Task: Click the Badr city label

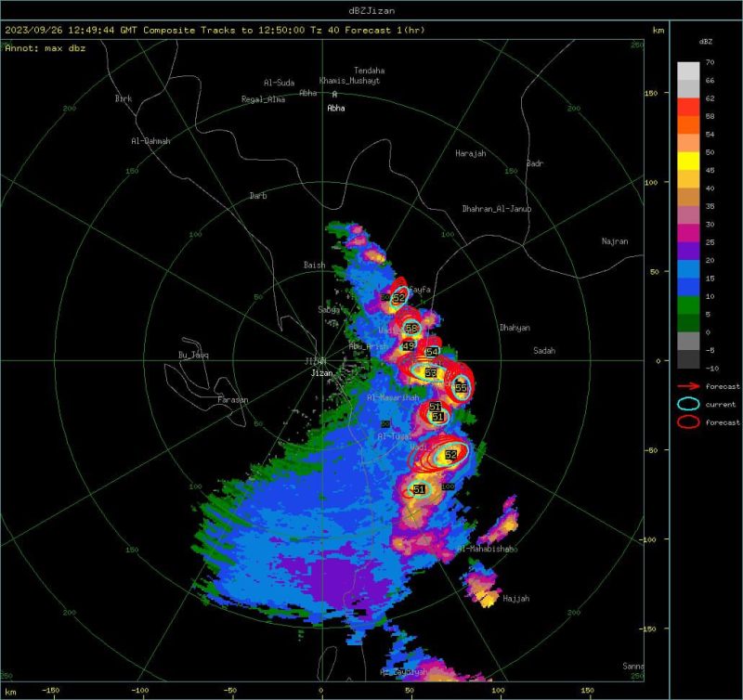Action: click(x=535, y=162)
